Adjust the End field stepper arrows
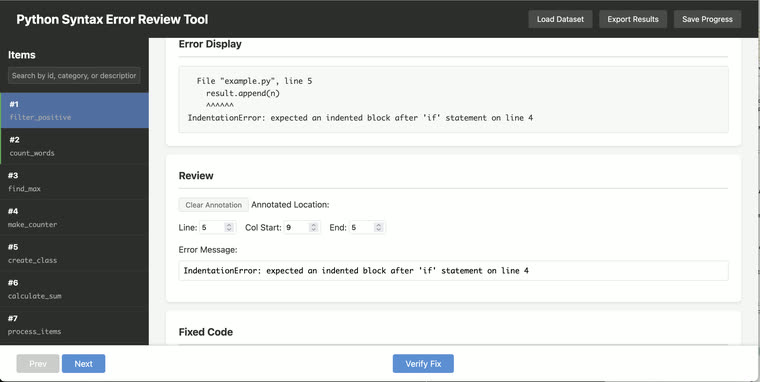Image resolution: width=760 pixels, height=382 pixels. tap(379, 227)
